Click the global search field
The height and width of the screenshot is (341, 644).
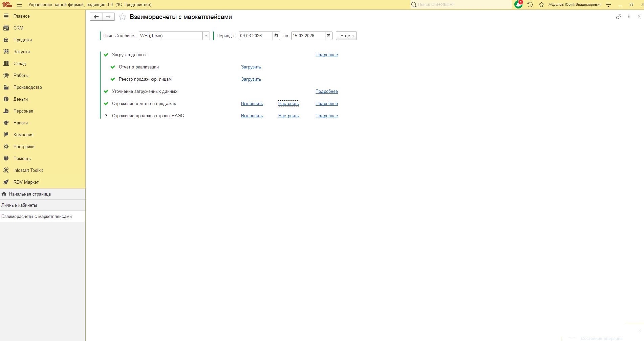point(461,5)
